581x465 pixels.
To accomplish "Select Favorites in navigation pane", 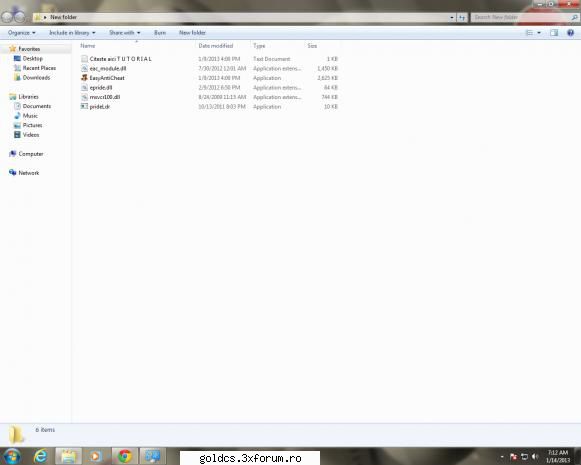I will [x=29, y=49].
